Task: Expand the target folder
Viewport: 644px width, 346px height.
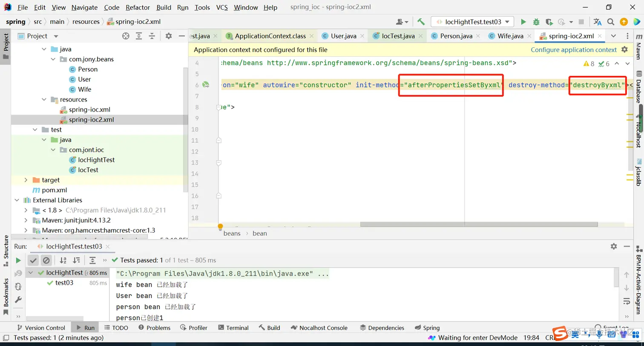Action: (x=26, y=180)
